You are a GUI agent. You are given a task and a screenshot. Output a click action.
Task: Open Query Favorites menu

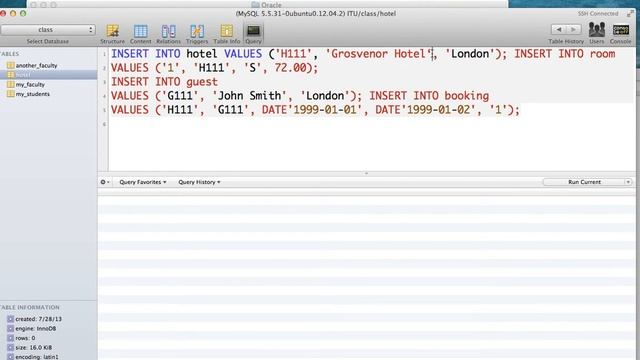tap(142, 182)
